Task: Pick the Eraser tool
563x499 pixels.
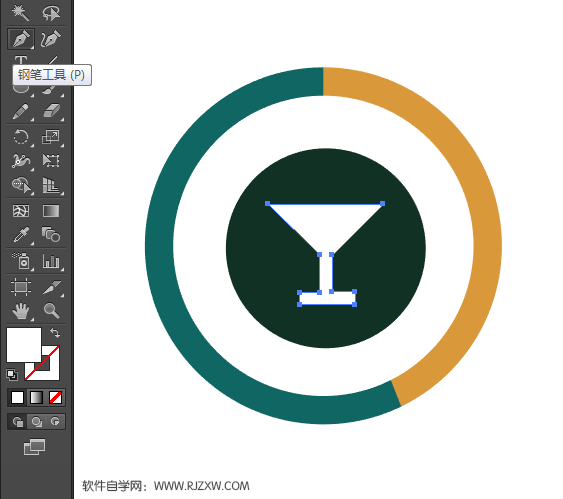Action: [x=52, y=111]
